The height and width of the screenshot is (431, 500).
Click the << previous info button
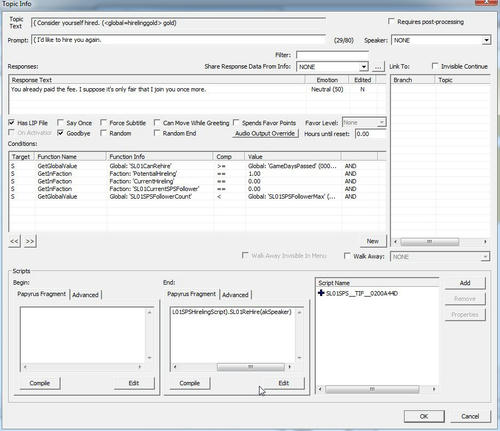14,241
